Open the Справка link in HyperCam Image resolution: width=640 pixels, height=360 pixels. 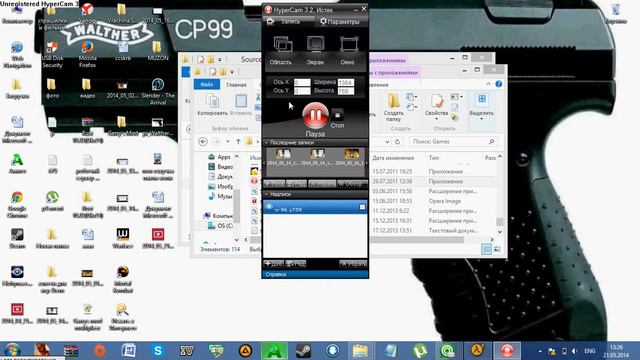276,274
